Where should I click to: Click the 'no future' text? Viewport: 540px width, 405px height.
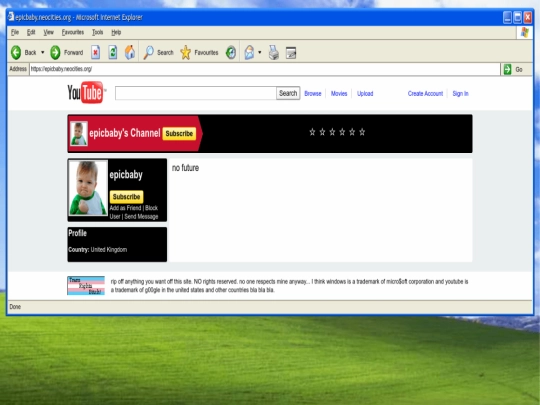coord(185,168)
